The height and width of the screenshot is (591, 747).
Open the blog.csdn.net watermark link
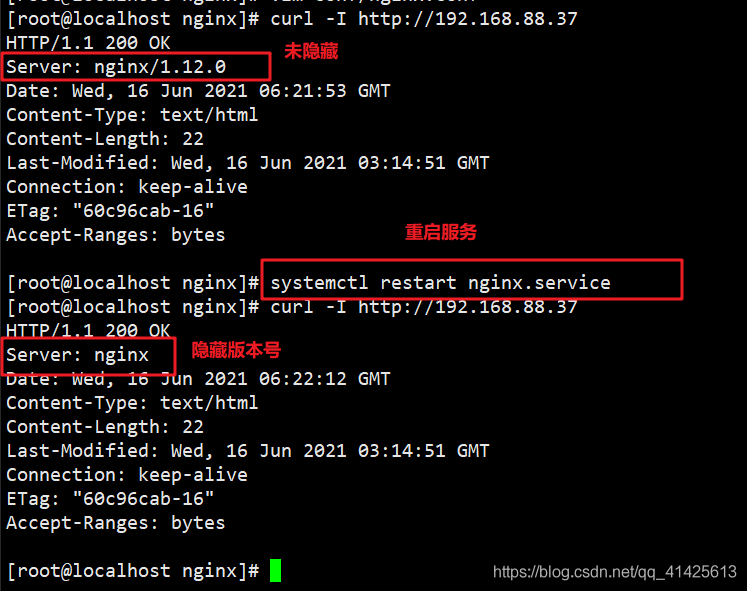click(x=614, y=572)
